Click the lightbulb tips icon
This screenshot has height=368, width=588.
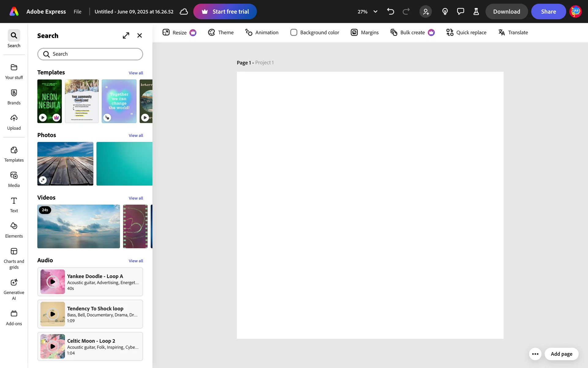click(445, 12)
